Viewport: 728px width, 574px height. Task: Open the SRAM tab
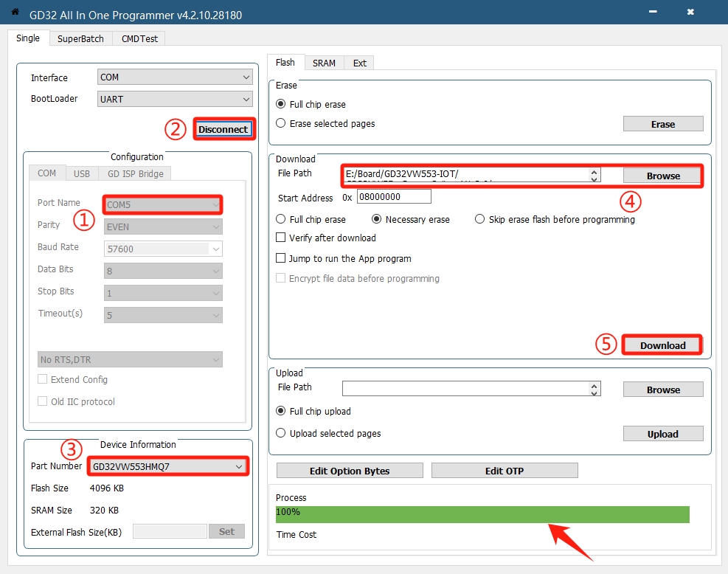coord(324,63)
